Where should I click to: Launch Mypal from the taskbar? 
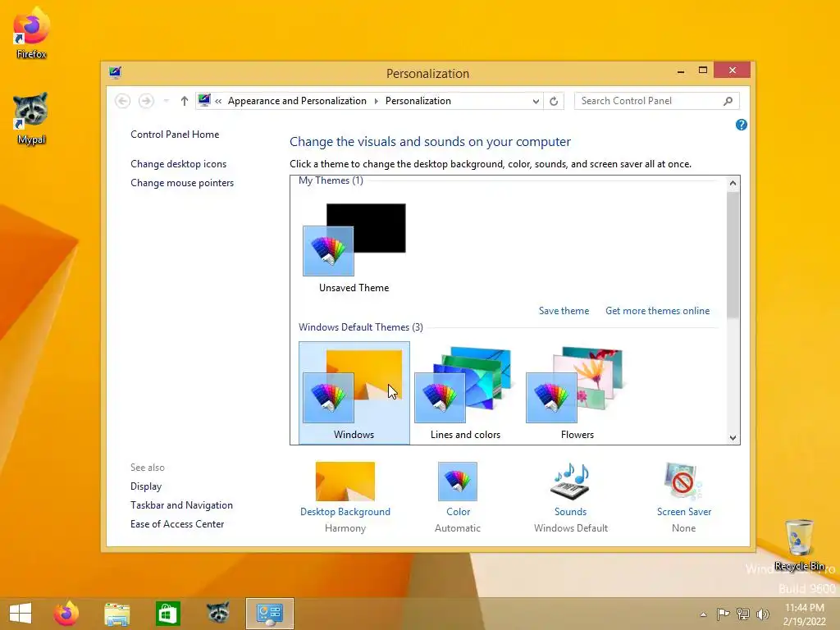tap(218, 613)
